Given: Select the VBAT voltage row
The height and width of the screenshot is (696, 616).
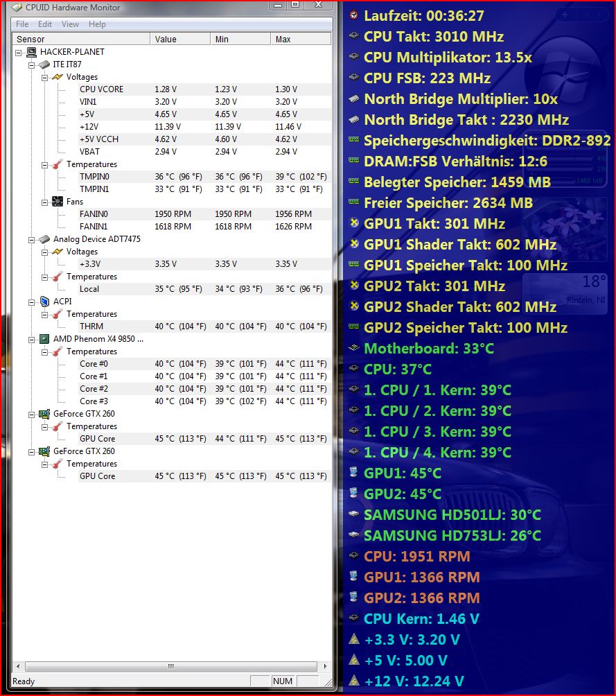Looking at the screenshot, I should tap(204, 151).
